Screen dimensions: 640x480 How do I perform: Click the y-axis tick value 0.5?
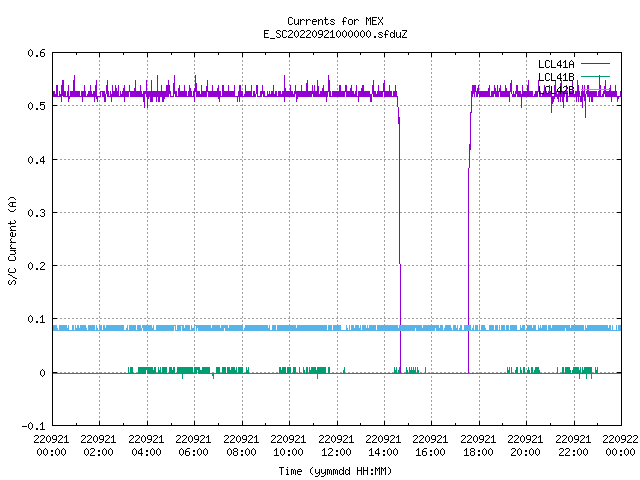click(36, 106)
